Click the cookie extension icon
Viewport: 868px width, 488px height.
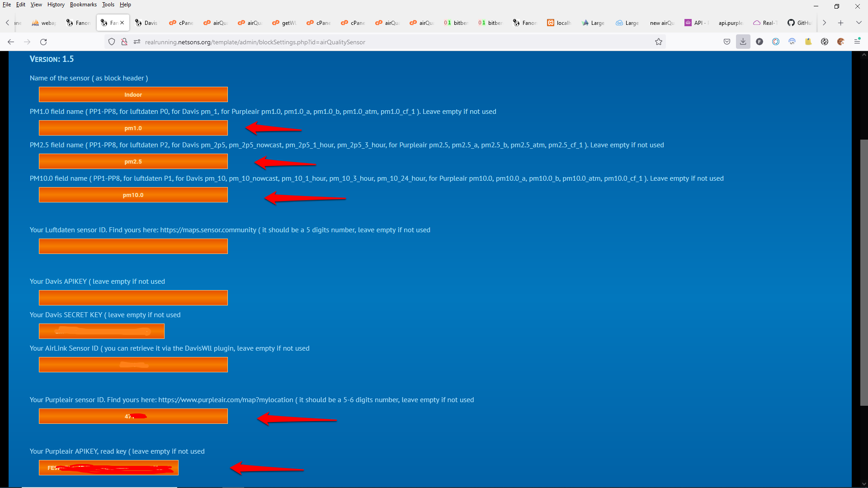click(840, 42)
